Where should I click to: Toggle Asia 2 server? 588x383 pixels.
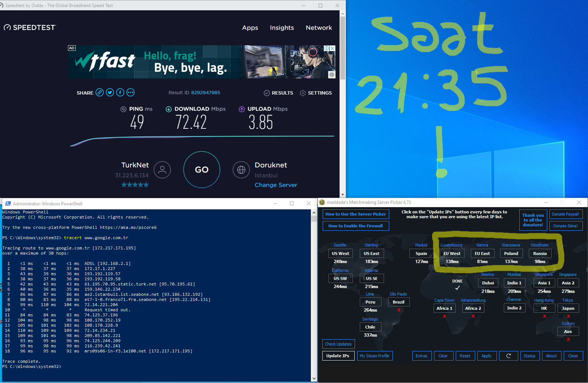point(568,283)
